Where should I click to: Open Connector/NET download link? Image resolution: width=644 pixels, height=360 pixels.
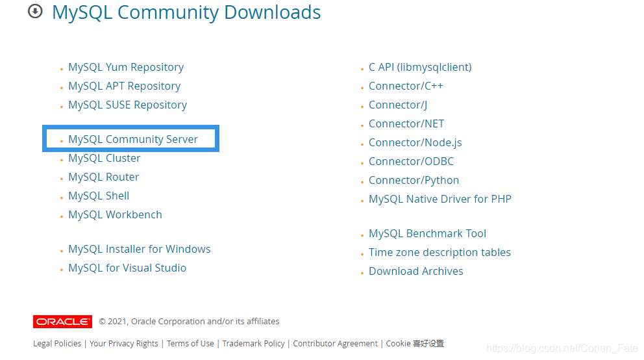click(x=406, y=123)
